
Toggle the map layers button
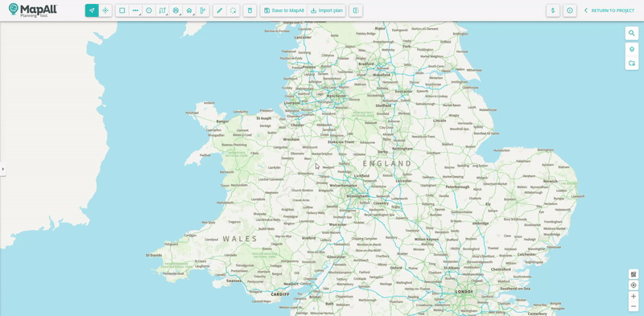point(632,49)
